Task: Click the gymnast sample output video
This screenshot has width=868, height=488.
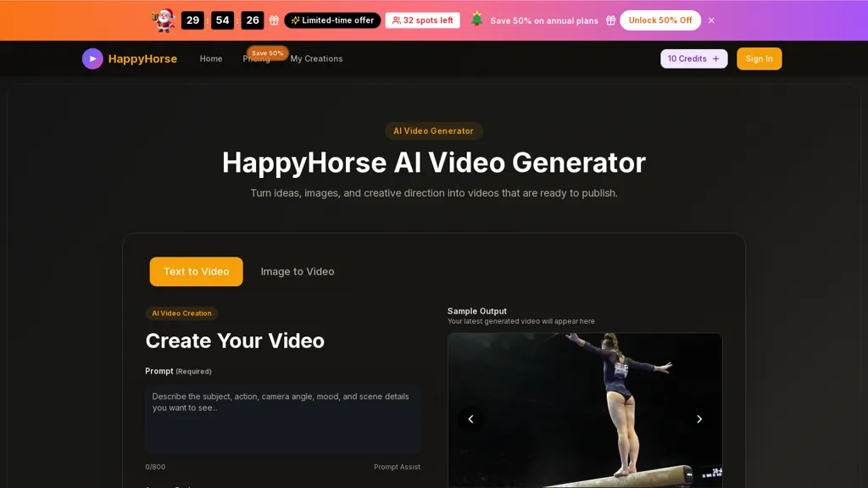Action: click(585, 411)
